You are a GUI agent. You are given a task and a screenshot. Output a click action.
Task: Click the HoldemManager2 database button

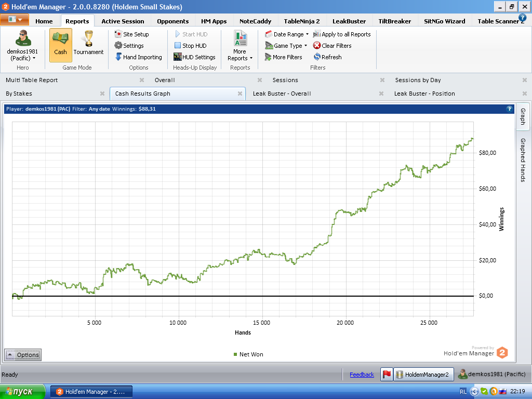point(423,374)
